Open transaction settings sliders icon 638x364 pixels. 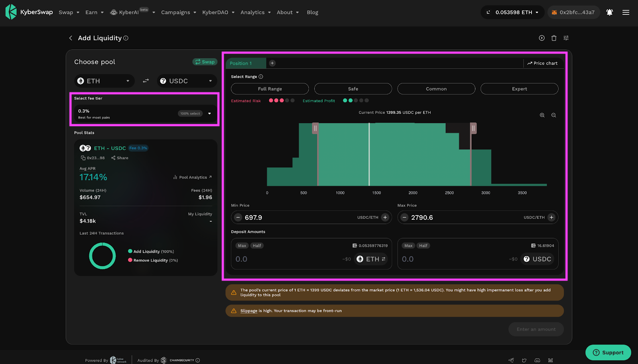[566, 38]
